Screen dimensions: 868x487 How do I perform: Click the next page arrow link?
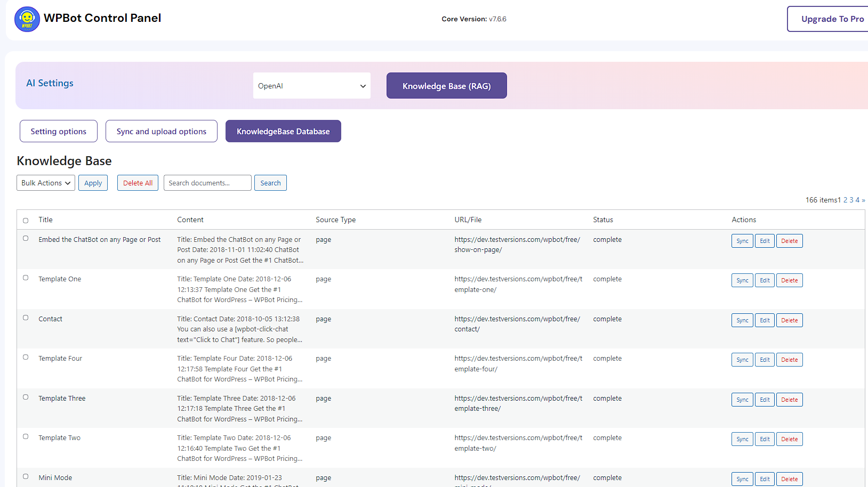pos(863,200)
